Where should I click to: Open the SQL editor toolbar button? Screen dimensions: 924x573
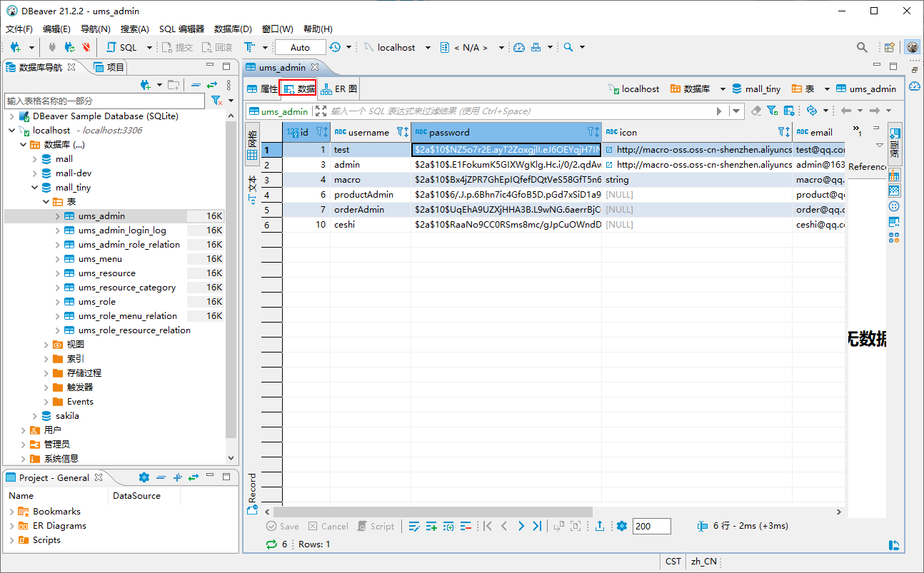pyautogui.click(x=121, y=47)
